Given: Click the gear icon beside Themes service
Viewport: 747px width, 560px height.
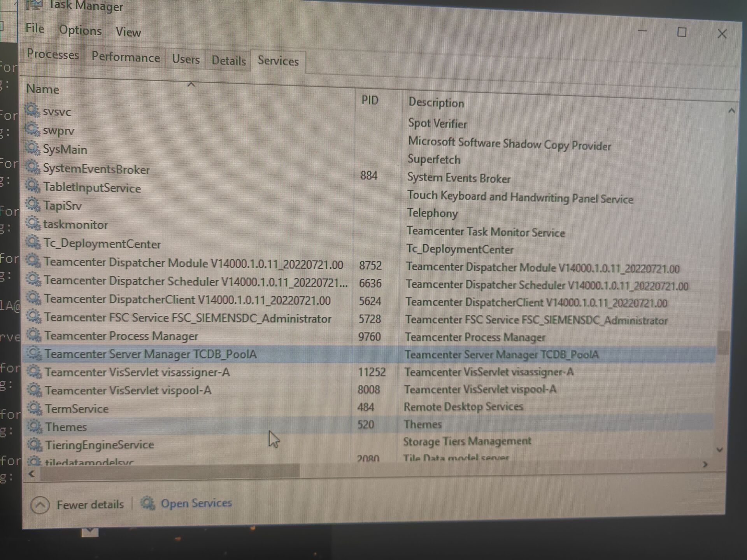Looking at the screenshot, I should 35,426.
